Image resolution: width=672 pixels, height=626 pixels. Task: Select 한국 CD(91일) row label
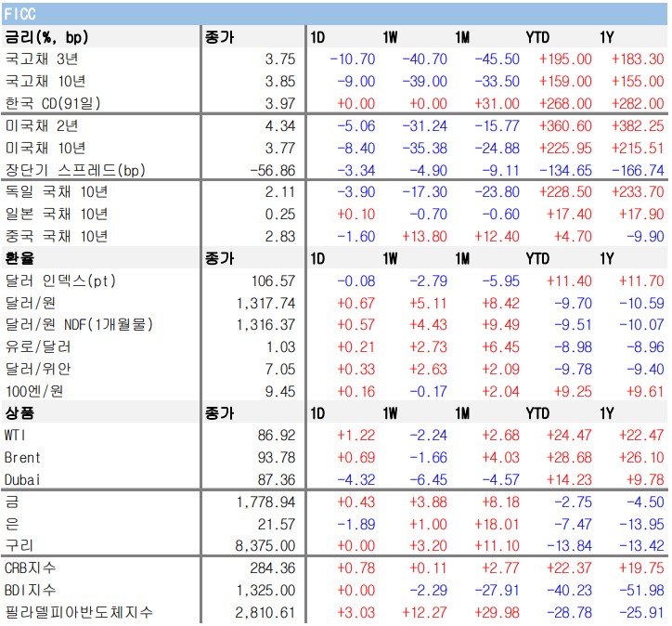click(x=53, y=104)
